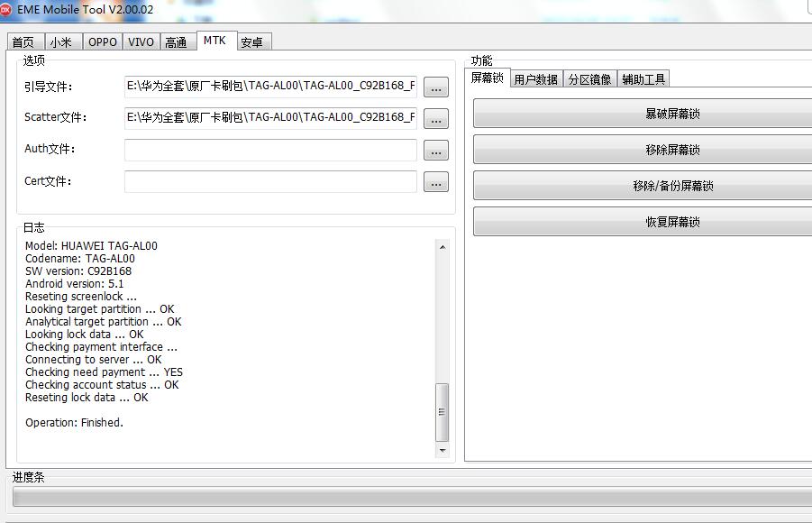812x523 pixels.
Task: Click the empty Auth文件 field
Action: pos(270,150)
